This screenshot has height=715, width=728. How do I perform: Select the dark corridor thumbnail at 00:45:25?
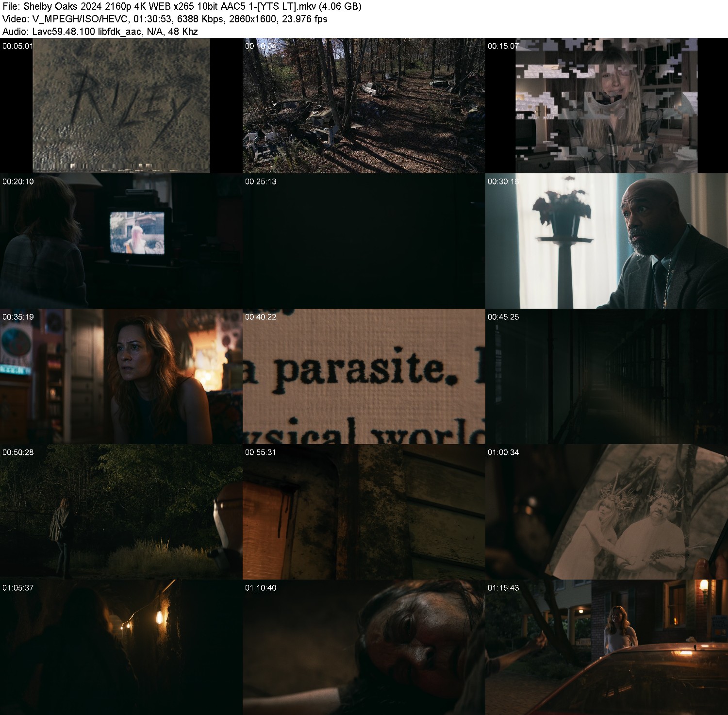pos(607,376)
